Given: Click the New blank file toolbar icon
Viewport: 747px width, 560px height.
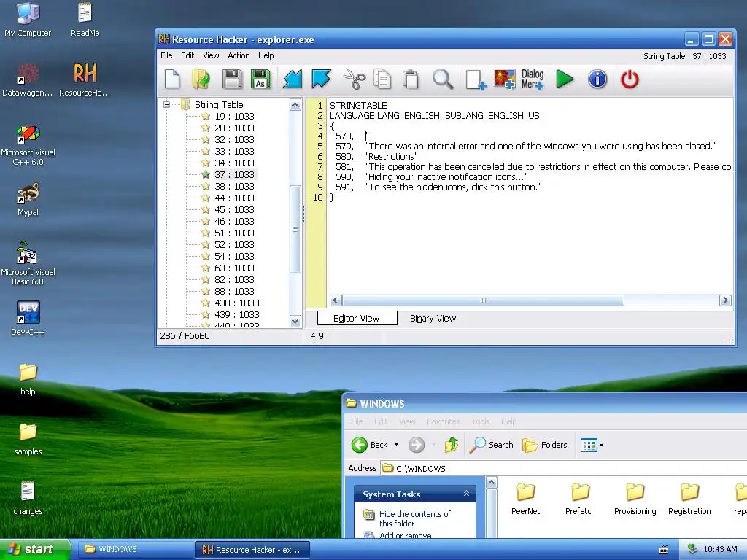Looking at the screenshot, I should pyautogui.click(x=172, y=79).
